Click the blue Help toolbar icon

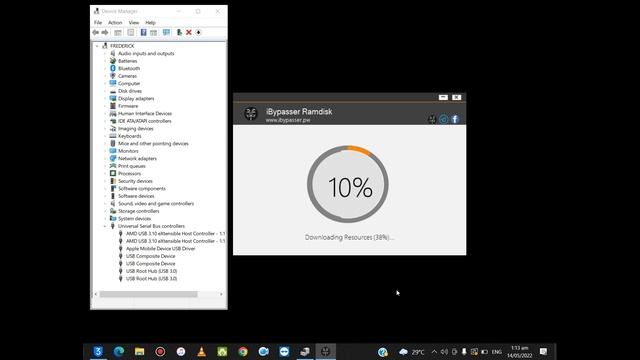pyautogui.click(x=143, y=32)
